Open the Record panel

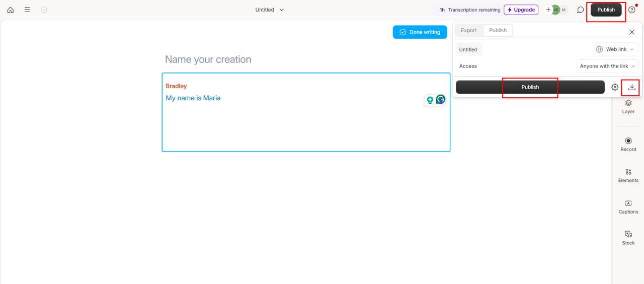pos(628,145)
